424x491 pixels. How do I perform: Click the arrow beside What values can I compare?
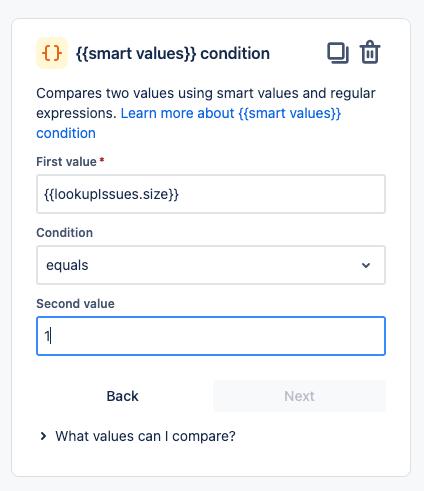click(43, 436)
